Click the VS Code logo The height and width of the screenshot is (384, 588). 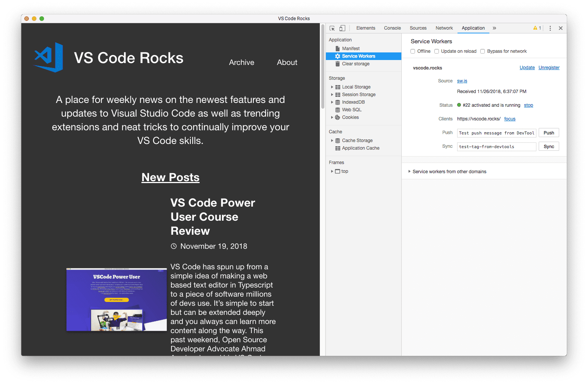click(49, 57)
